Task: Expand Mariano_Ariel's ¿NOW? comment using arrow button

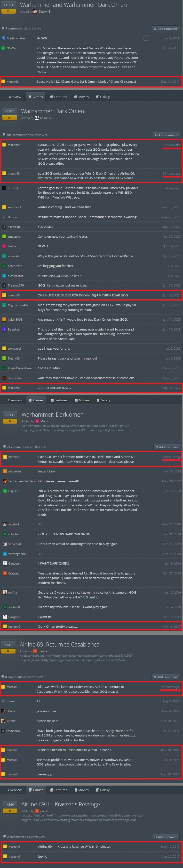Action: [146, 38]
